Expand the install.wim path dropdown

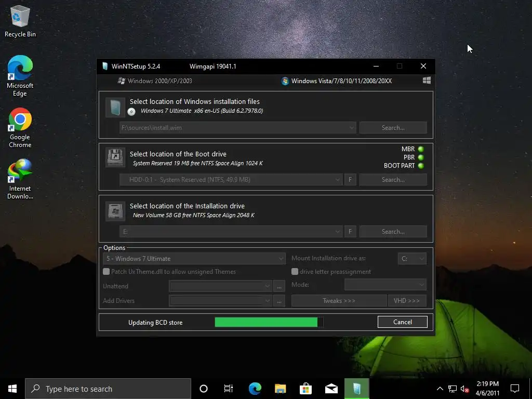tap(352, 128)
